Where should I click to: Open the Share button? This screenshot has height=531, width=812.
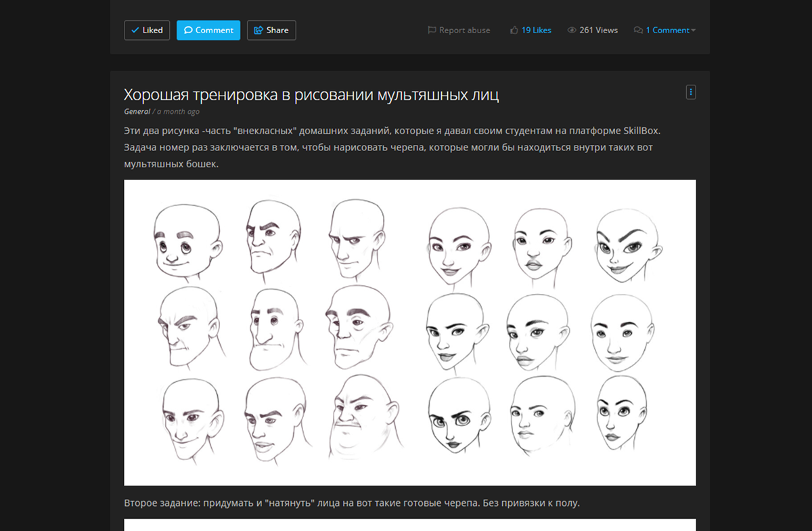pyautogui.click(x=271, y=30)
